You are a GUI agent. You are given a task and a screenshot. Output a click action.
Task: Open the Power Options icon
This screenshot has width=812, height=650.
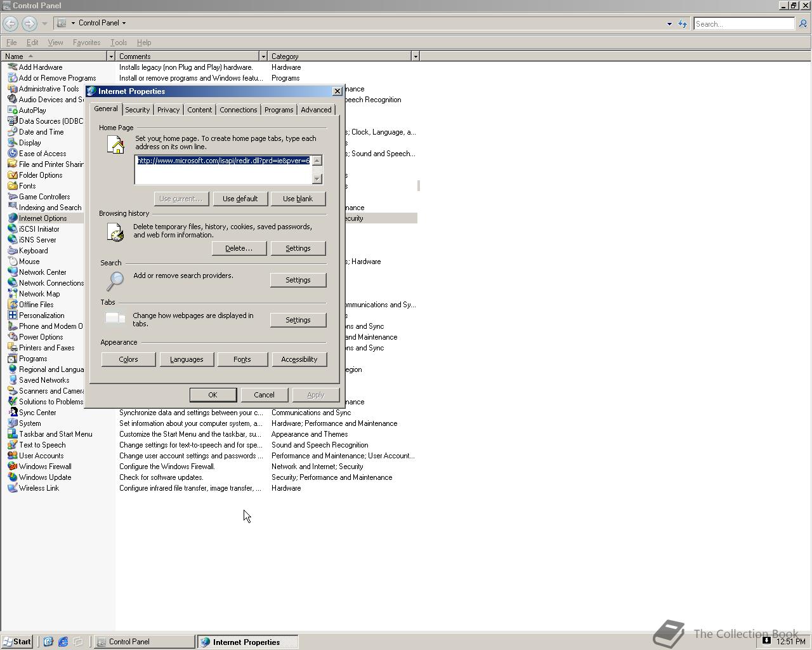tap(12, 337)
